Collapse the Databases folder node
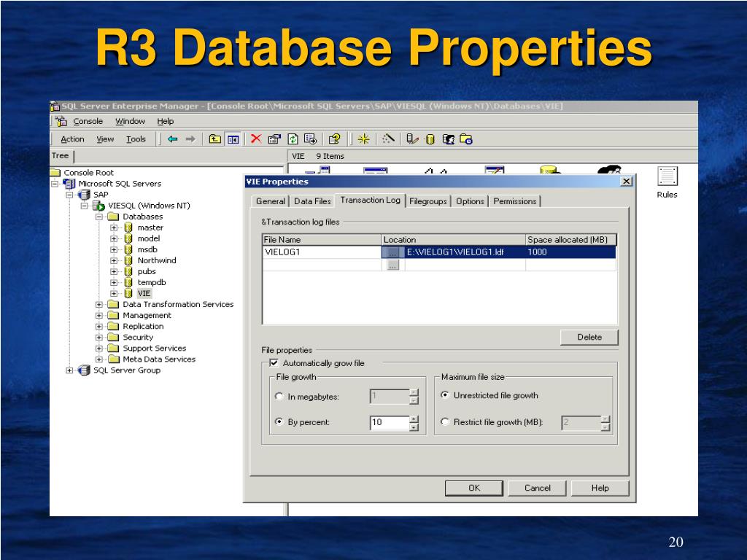Viewport: 747px width, 560px height. tap(99, 217)
